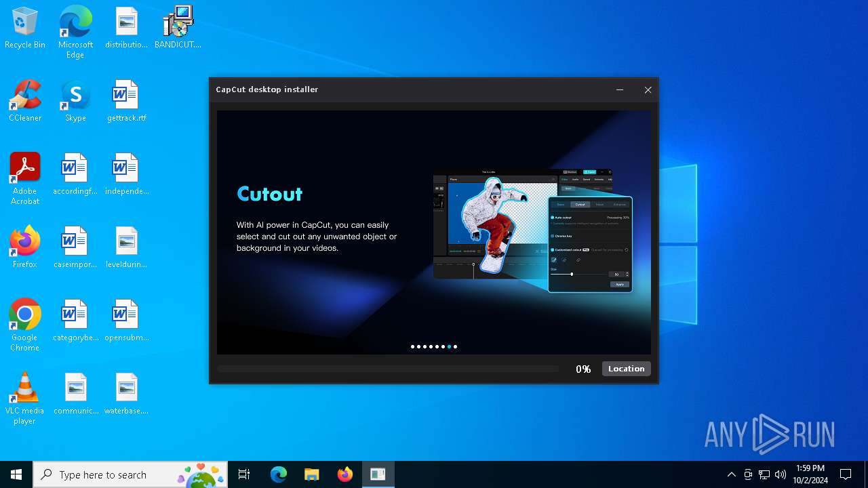Viewport: 868px width, 488px height.
Task: Select the categorybe... Word document icon
Action: [75, 321]
